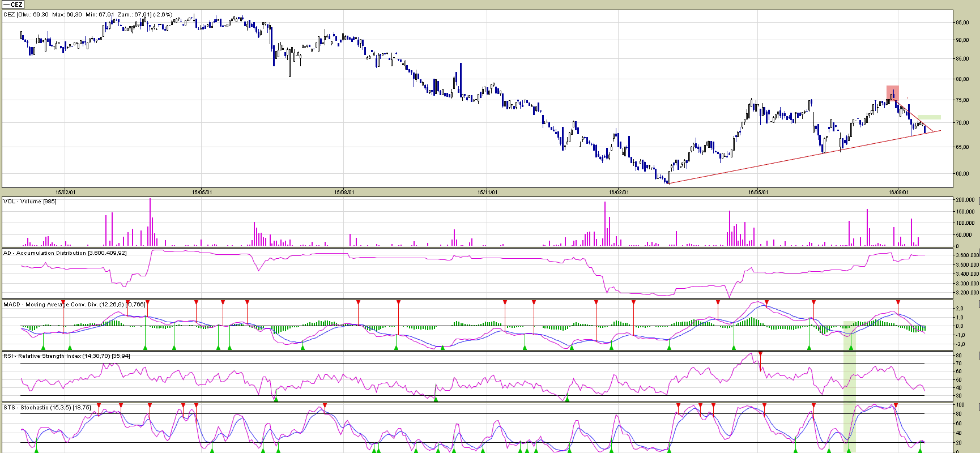Click the CEZ price summary header text
980x453 pixels.
pyautogui.click(x=88, y=15)
